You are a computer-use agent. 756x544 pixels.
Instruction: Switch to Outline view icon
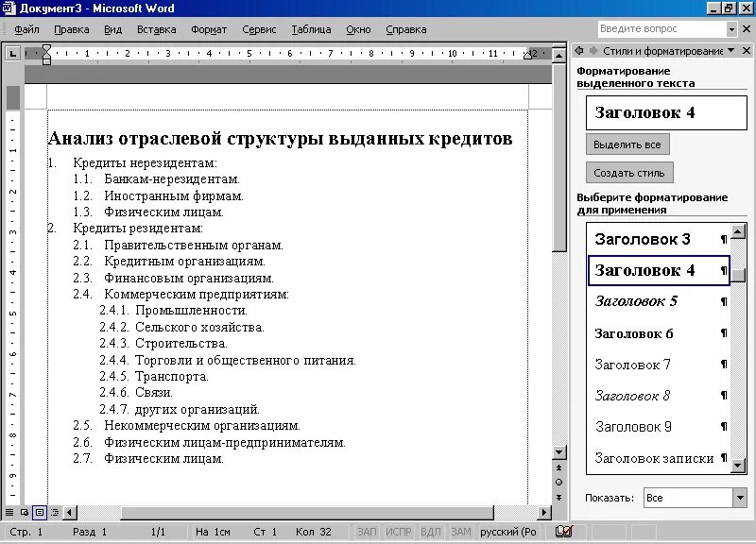pos(55,512)
